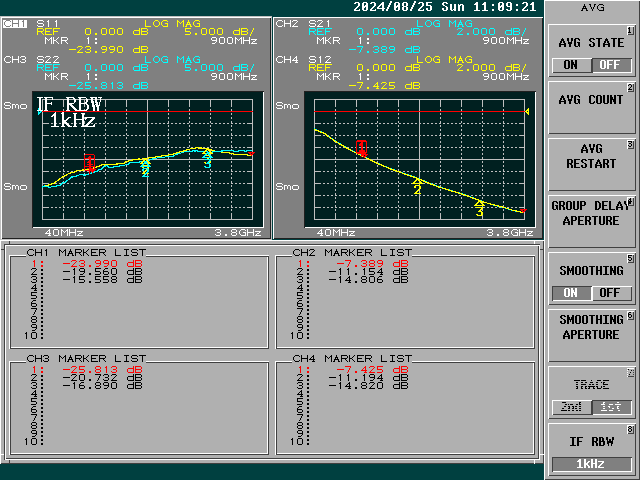This screenshot has width=640, height=480.
Task: Open the SMOOTHING APERTURE setting
Action: coord(590,328)
